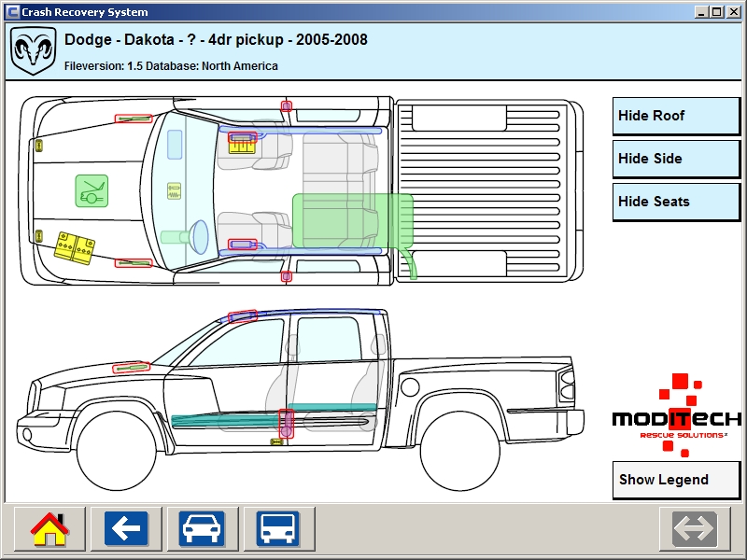Toggle Hide Side view layer
The image size is (747, 560).
point(676,159)
